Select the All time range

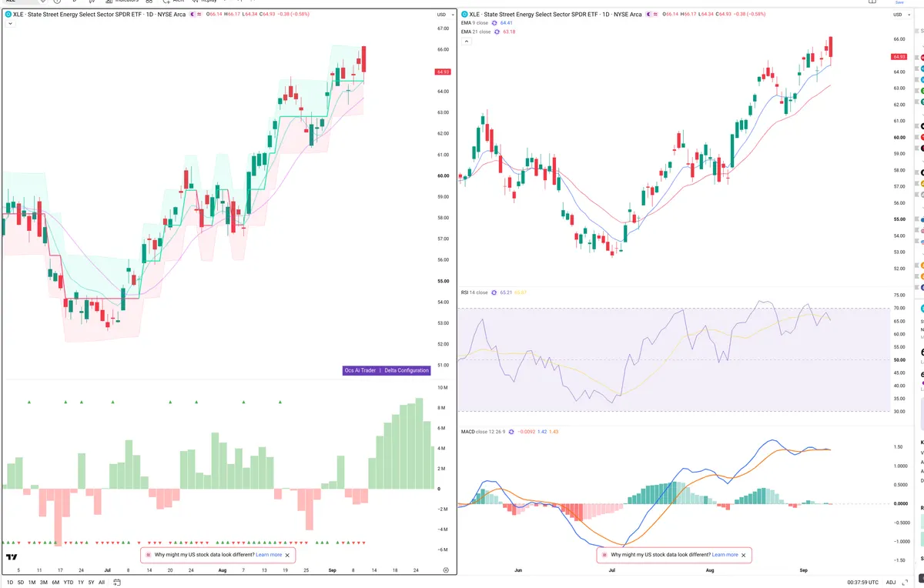[x=102, y=583]
